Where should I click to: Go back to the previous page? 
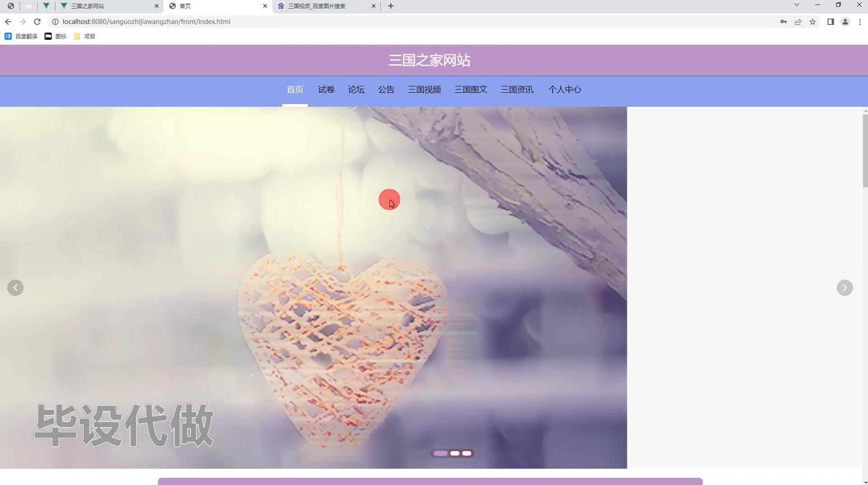pos(8,22)
